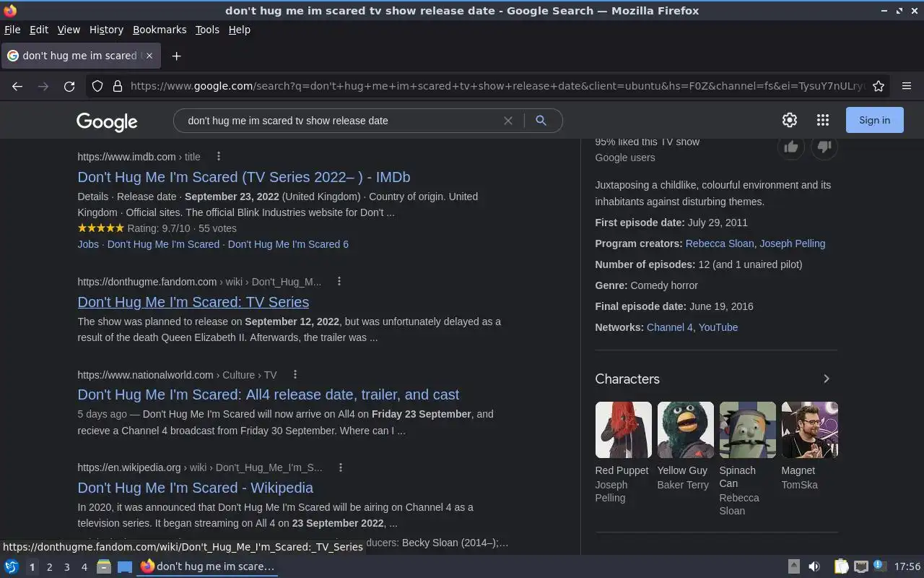The image size is (924, 578).
Task: Clear the search query with the X icon
Action: coord(508,121)
